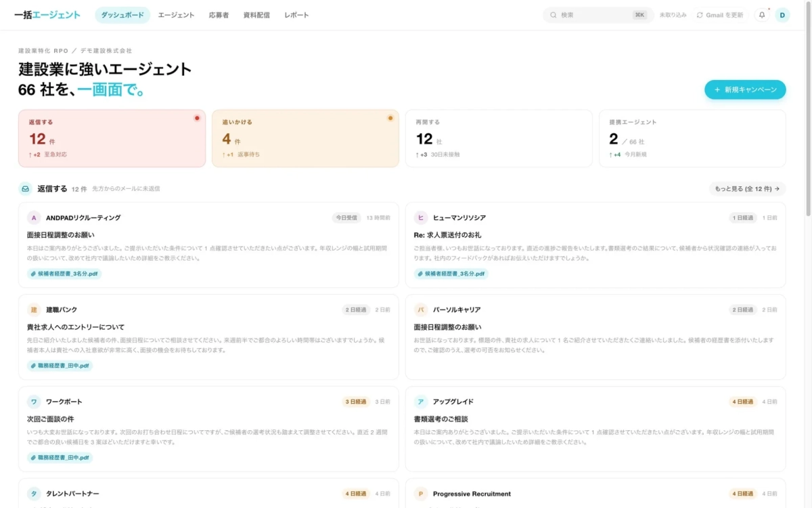The width and height of the screenshot is (812, 508).
Task: Click もっと見る (全 12 件) button
Action: coord(747,189)
